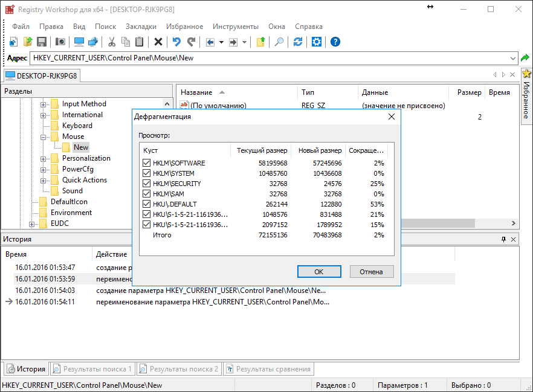Click the Copy toolbar icon
533x392 pixels.
click(126, 42)
